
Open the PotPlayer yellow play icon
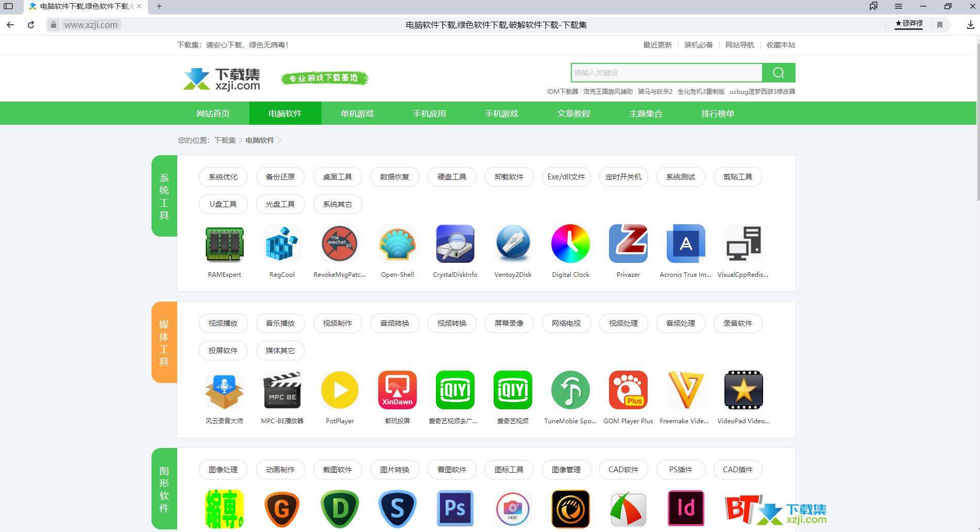[x=340, y=390]
